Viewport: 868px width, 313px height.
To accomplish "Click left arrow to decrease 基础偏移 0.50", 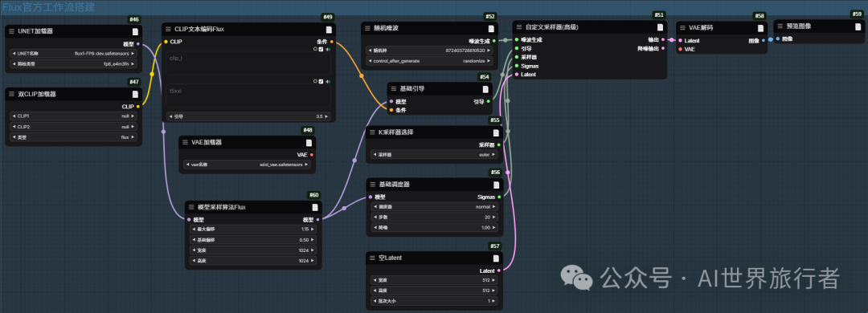I will pos(193,239).
